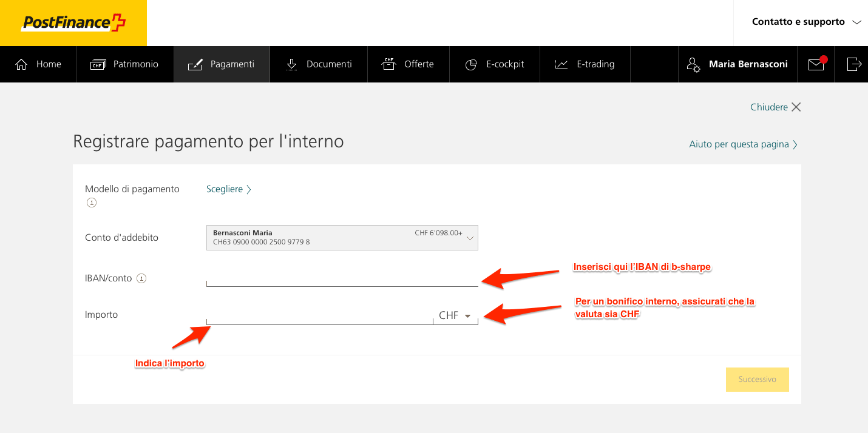Click IBAN CH63 0900 0000 2500 9779 8
Viewport: 868px width, 433px height.
click(x=262, y=243)
